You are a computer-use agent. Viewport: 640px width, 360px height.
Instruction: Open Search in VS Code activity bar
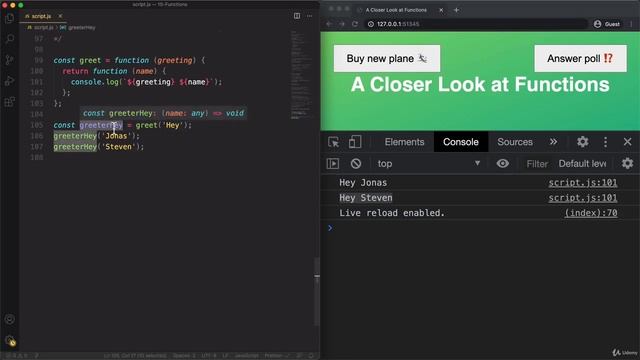coord(9,39)
